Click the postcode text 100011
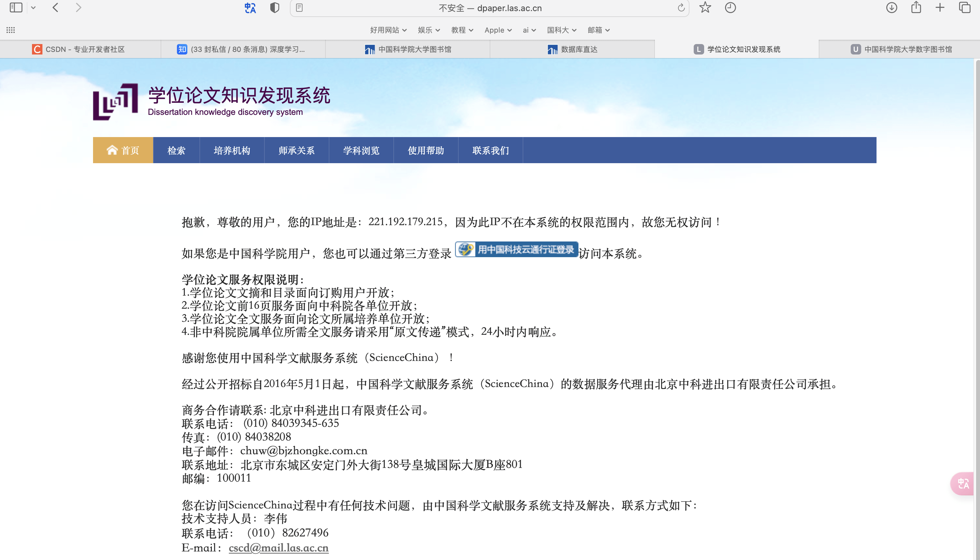Image resolution: width=980 pixels, height=560 pixels. pos(234,478)
